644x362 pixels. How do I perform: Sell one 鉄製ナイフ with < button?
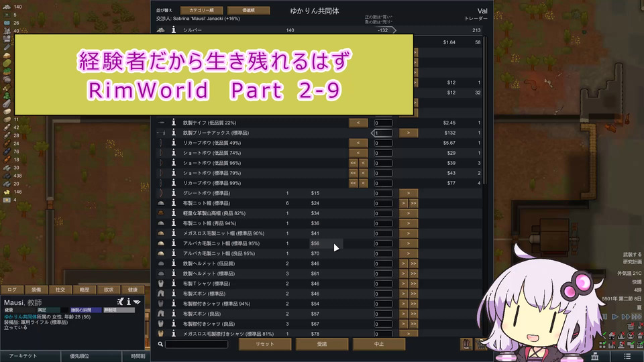358,123
